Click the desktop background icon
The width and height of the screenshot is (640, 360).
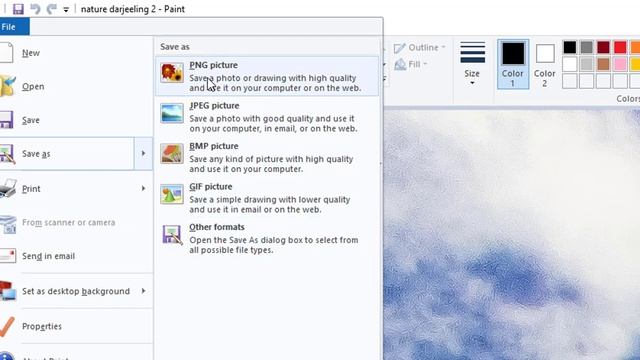(7, 291)
